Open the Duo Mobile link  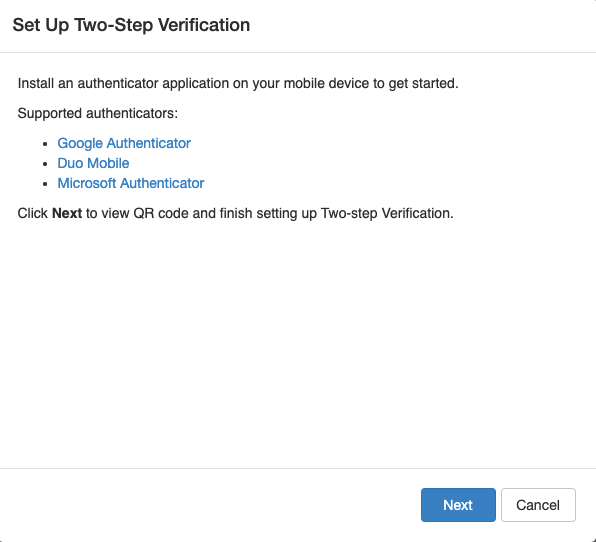93,163
